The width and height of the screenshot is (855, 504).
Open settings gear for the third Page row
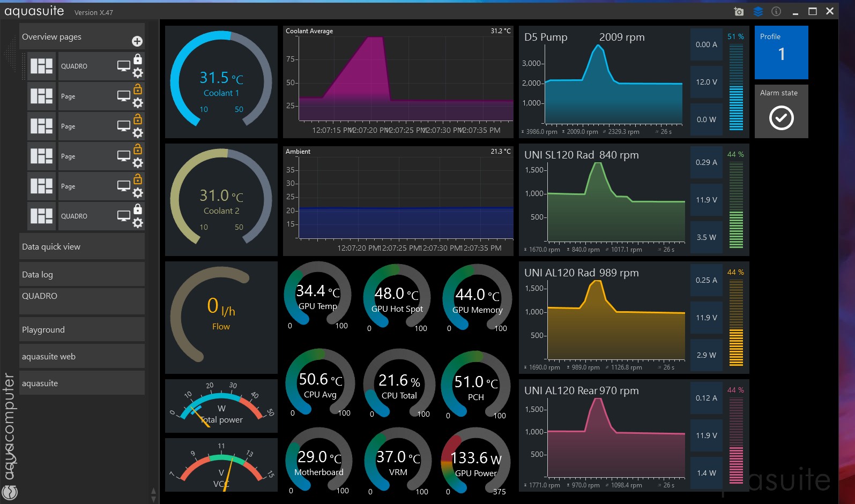(138, 163)
